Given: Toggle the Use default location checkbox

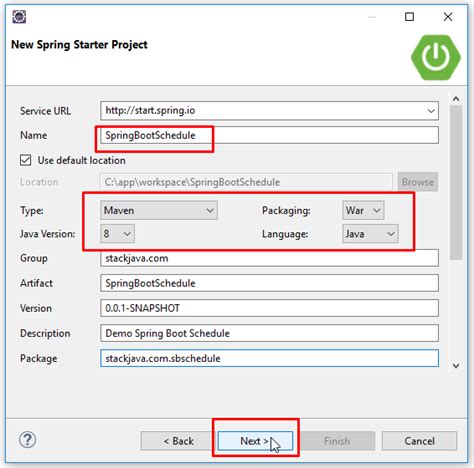Looking at the screenshot, I should (26, 160).
